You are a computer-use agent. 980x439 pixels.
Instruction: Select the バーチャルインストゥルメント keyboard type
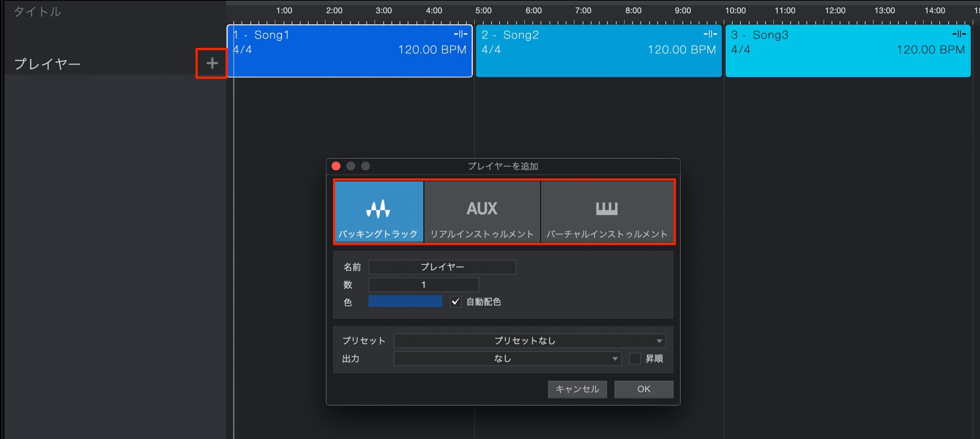[607, 211]
